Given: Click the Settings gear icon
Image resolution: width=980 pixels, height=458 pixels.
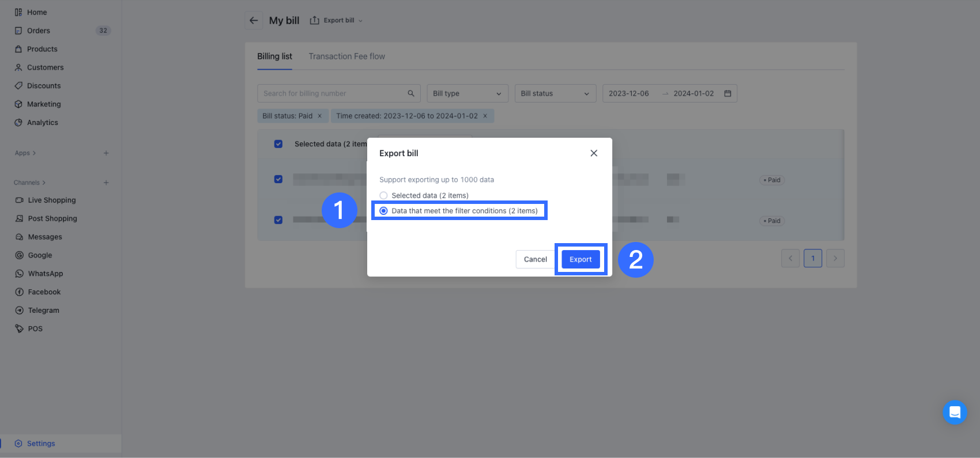Looking at the screenshot, I should point(18,444).
